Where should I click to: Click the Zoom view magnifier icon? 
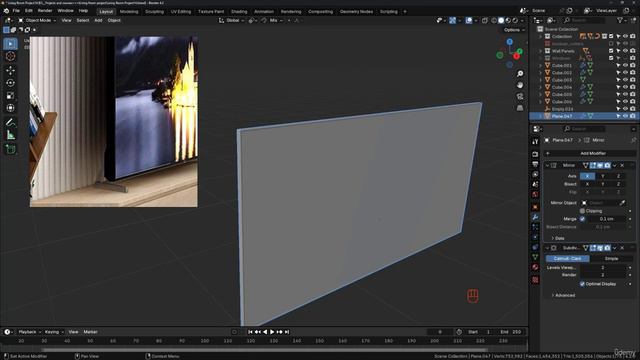point(520,73)
